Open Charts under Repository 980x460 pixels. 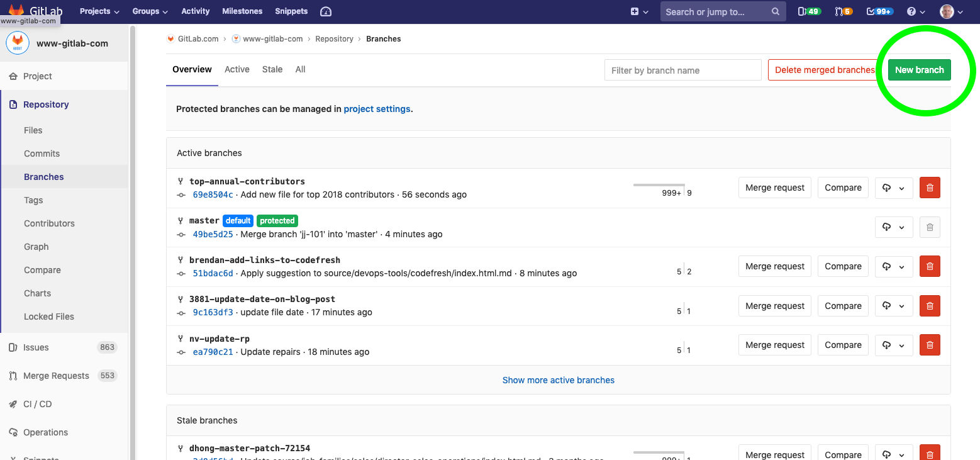38,293
